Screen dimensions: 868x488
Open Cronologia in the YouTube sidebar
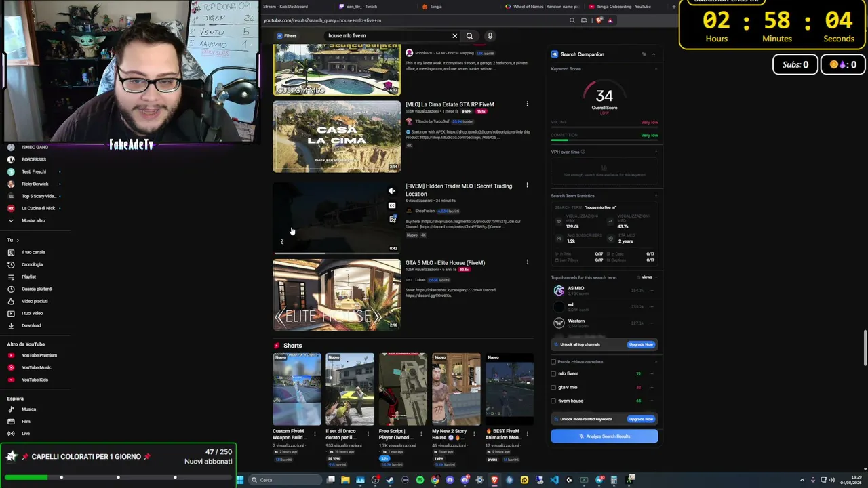pos(32,264)
